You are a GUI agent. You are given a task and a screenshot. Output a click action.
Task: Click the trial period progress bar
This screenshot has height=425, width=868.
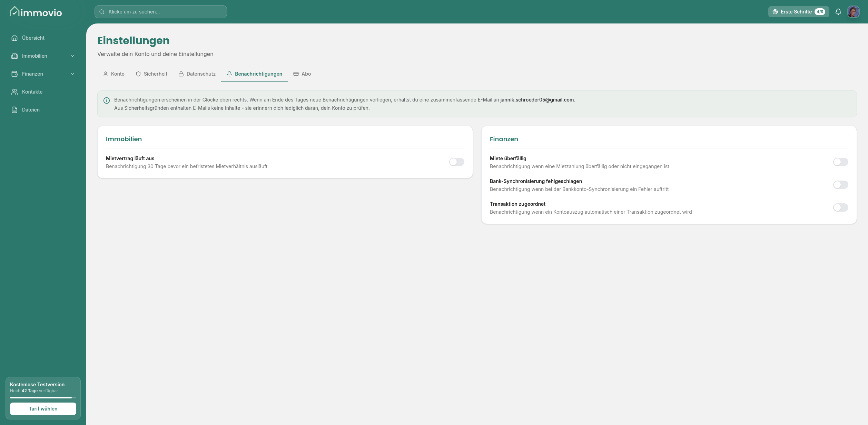pyautogui.click(x=43, y=398)
